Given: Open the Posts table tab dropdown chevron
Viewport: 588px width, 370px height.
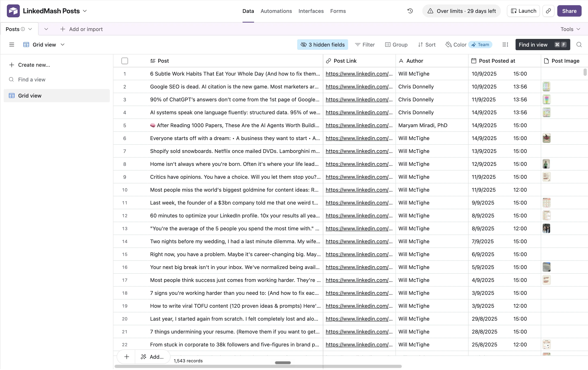Looking at the screenshot, I should tap(30, 29).
